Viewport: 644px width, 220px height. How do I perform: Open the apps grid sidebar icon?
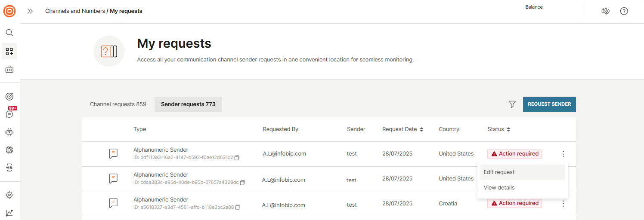9,52
